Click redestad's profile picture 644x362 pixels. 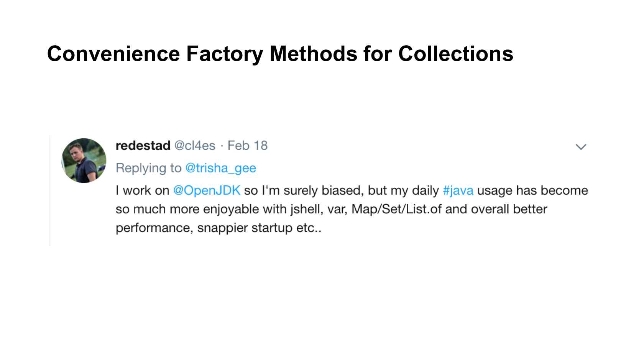coord(84,161)
